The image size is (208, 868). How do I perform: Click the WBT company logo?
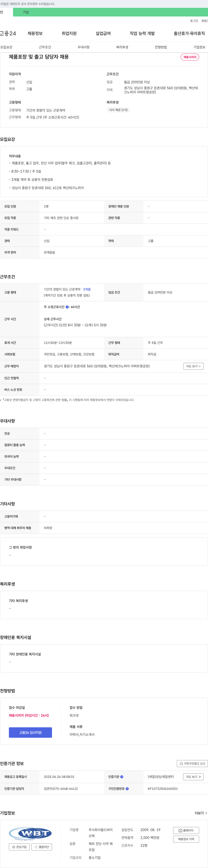click(x=30, y=833)
